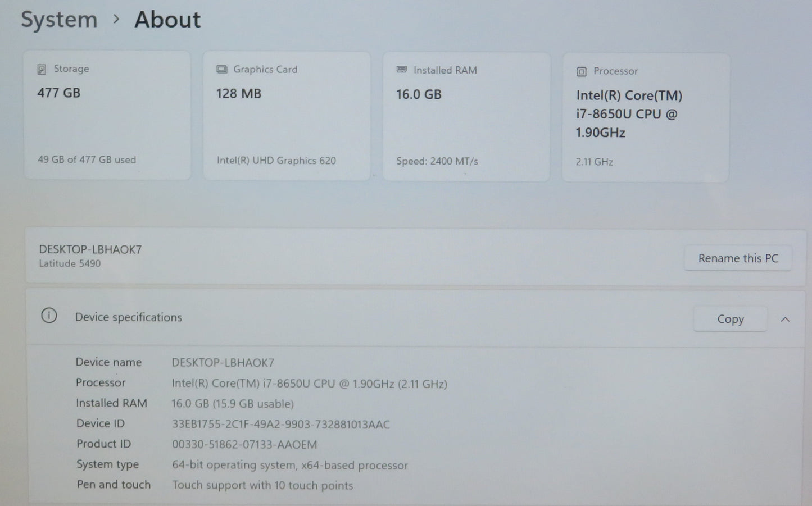Collapse the Device specifications section chevron
The image size is (812, 506).
tap(785, 320)
